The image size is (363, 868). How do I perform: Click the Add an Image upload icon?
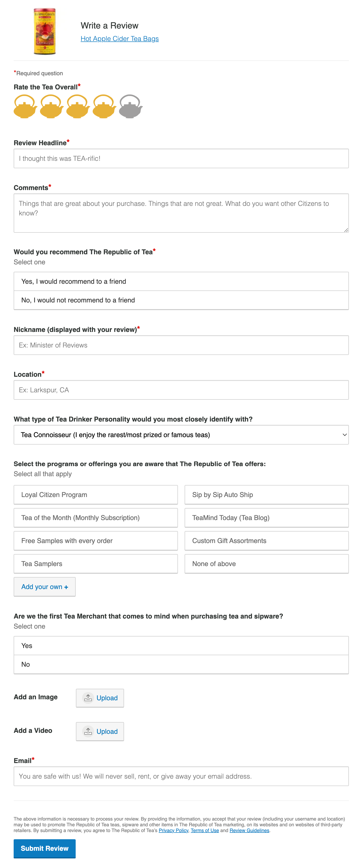[88, 698]
